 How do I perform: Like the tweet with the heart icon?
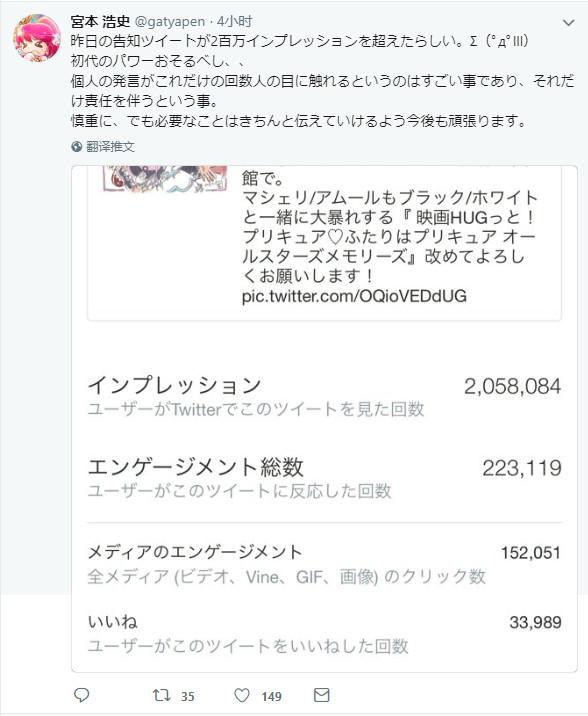point(242,695)
